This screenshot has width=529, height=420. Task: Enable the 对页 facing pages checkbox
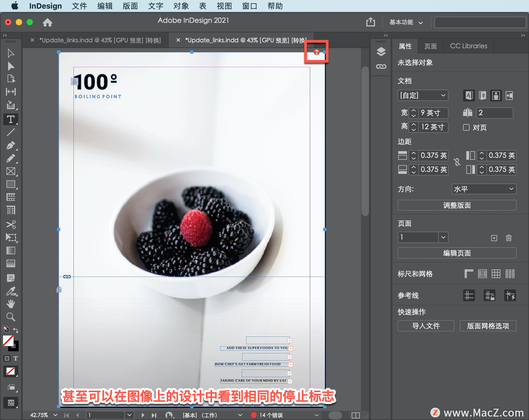(x=466, y=127)
